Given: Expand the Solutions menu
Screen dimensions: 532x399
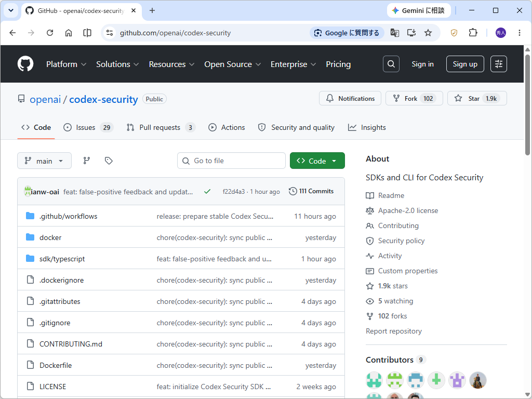Looking at the screenshot, I should pos(117,64).
